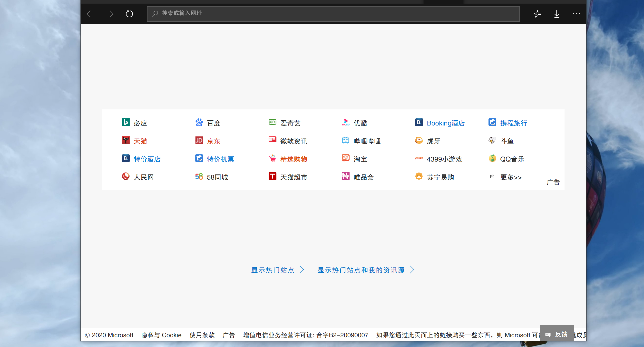
Task: Open the three-dot settings menu
Action: coord(576,14)
